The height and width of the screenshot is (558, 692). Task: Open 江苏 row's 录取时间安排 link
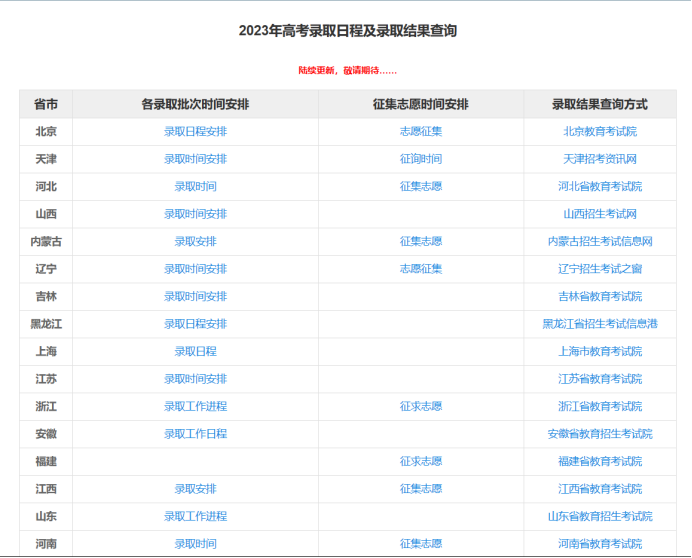click(196, 379)
